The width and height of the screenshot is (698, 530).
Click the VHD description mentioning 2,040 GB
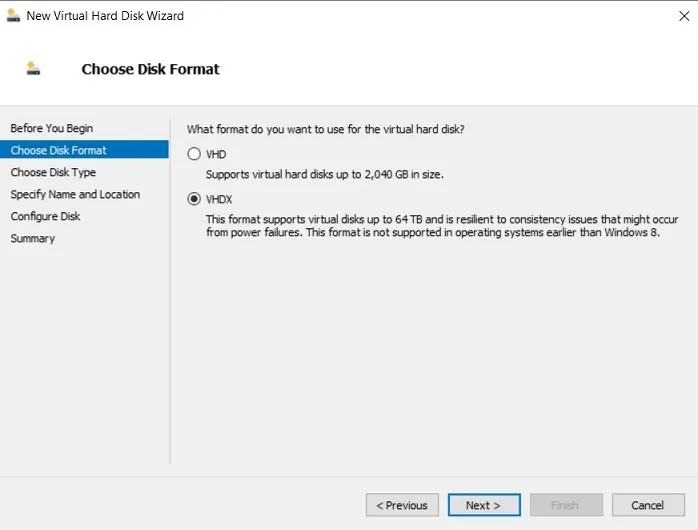tap(324, 174)
